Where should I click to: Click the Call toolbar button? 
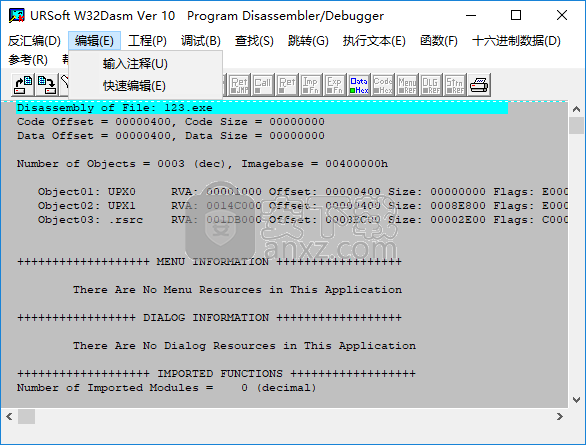pyautogui.click(x=263, y=85)
